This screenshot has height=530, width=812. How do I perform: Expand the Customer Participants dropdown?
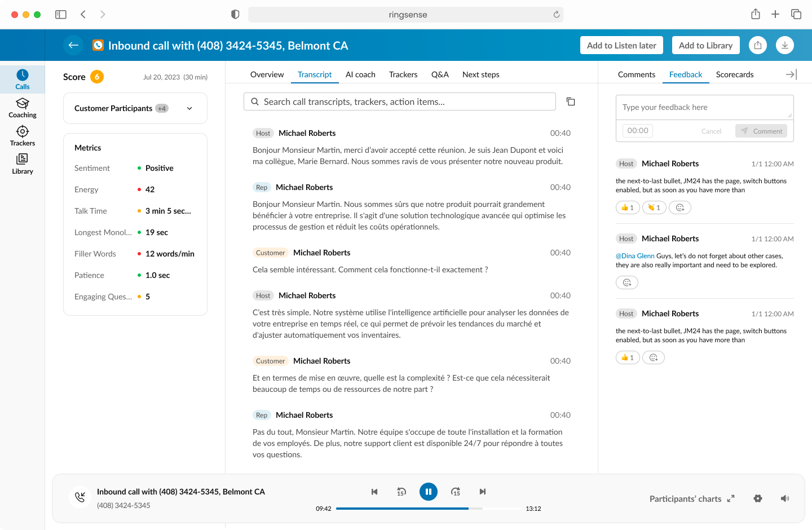point(189,108)
